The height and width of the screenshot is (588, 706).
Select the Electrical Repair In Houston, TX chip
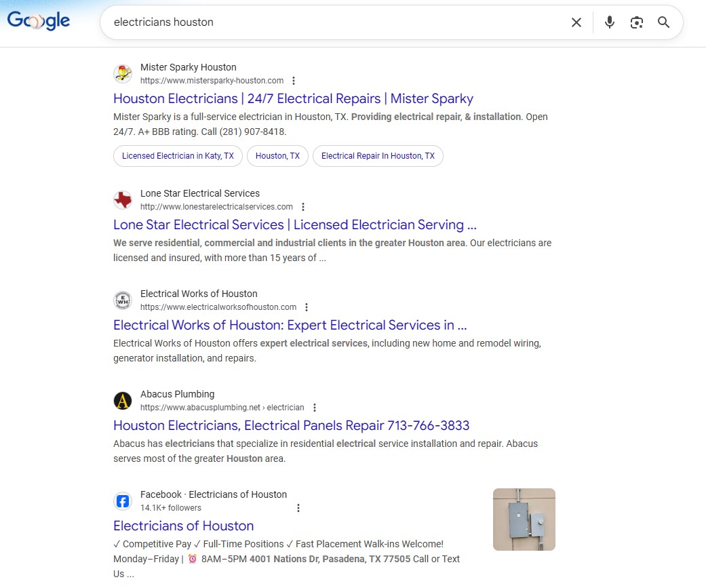pyautogui.click(x=378, y=156)
